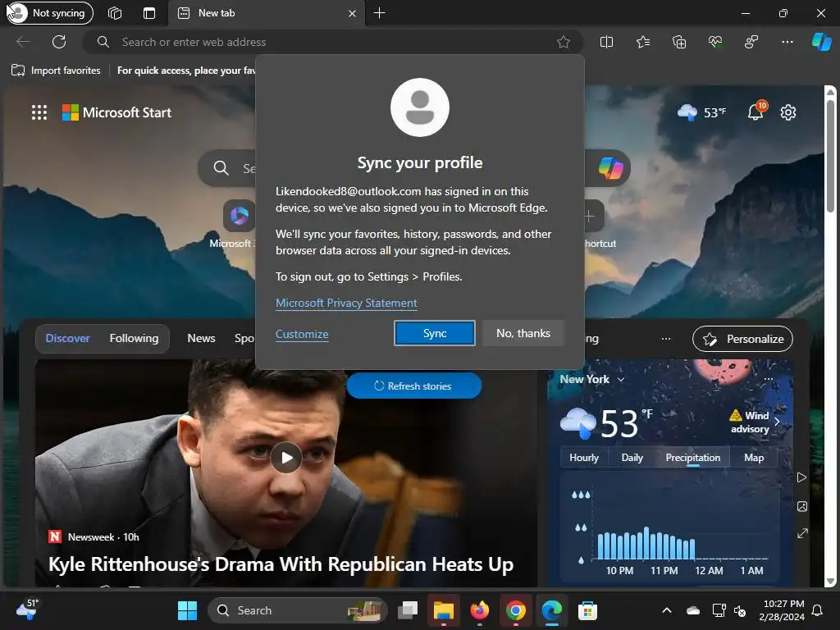Image resolution: width=840 pixels, height=630 pixels.
Task: Click the page vertical scrollbar thumb
Action: coord(830,155)
